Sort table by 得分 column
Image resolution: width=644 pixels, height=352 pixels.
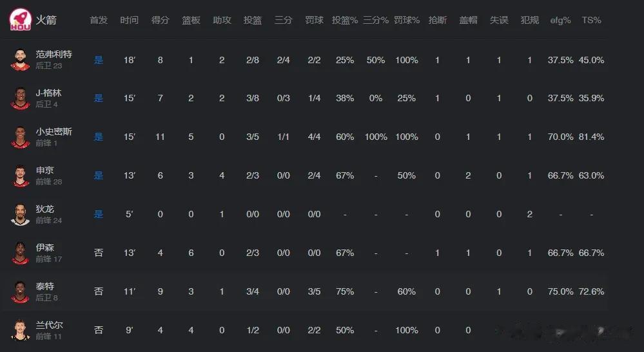(160, 20)
